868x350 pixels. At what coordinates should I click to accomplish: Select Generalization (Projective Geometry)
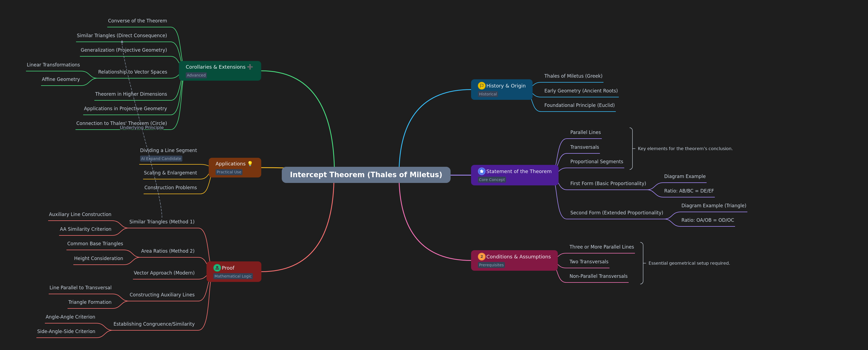[x=124, y=50]
